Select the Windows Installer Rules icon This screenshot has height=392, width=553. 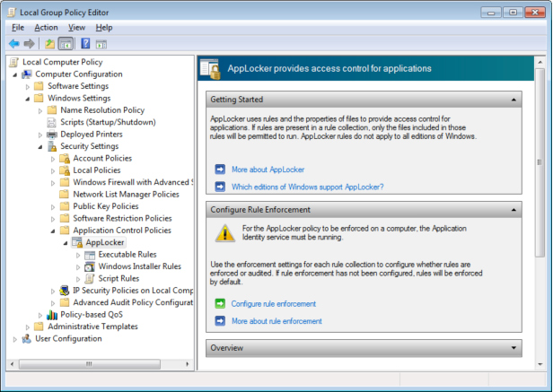(90, 266)
